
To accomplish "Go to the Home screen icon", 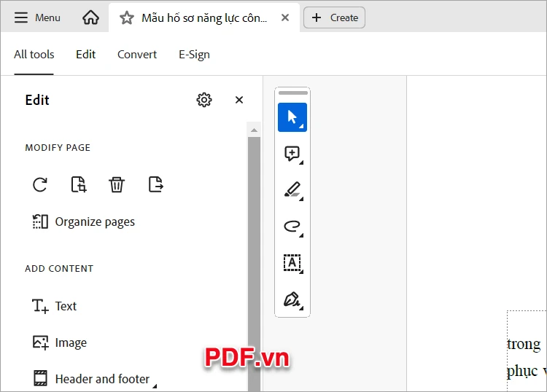I will (x=90, y=17).
